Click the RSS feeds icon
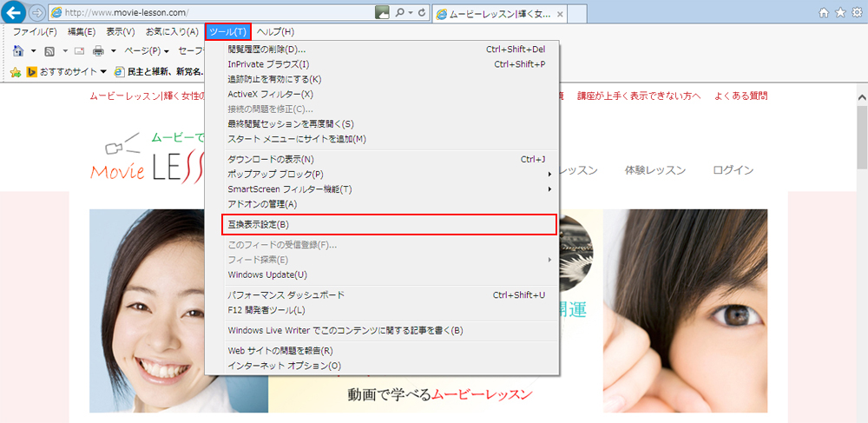The width and height of the screenshot is (868, 423). (49, 51)
